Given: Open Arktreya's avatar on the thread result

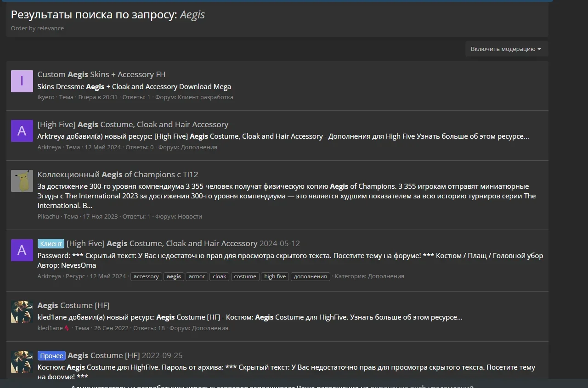Looking at the screenshot, I should coord(22,131).
